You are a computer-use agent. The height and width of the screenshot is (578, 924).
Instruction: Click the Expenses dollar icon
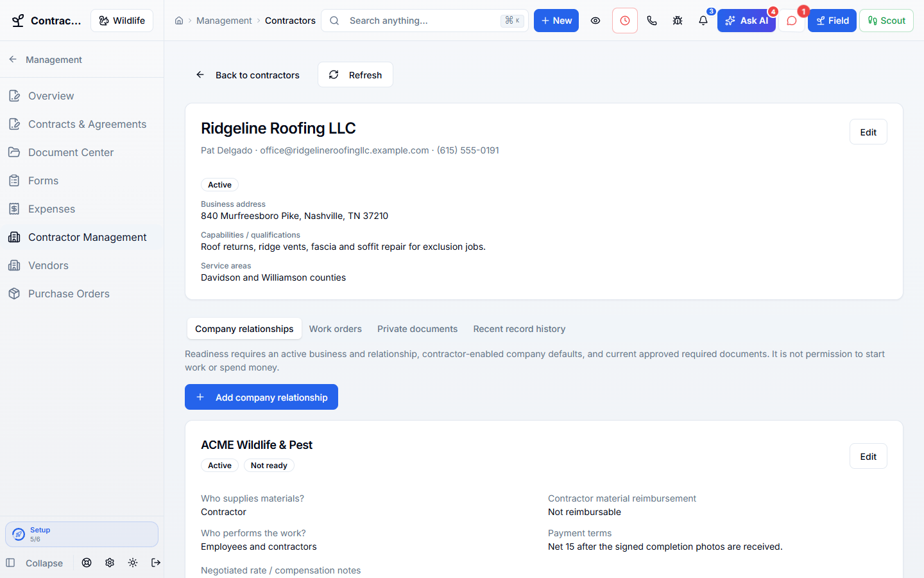[x=14, y=209]
